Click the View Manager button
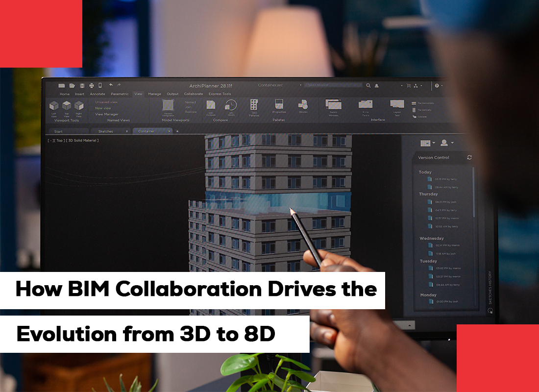 click(x=106, y=114)
